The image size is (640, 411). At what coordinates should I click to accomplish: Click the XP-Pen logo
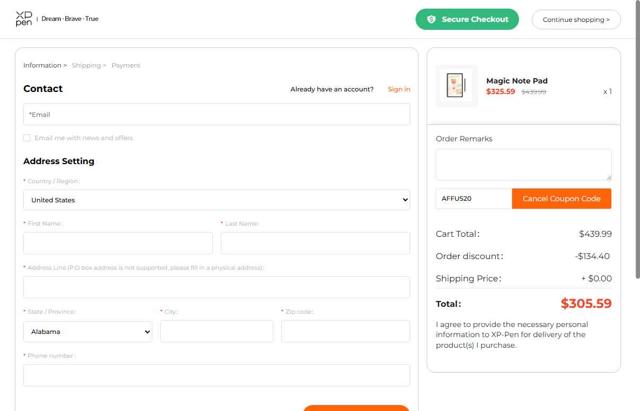click(x=24, y=19)
